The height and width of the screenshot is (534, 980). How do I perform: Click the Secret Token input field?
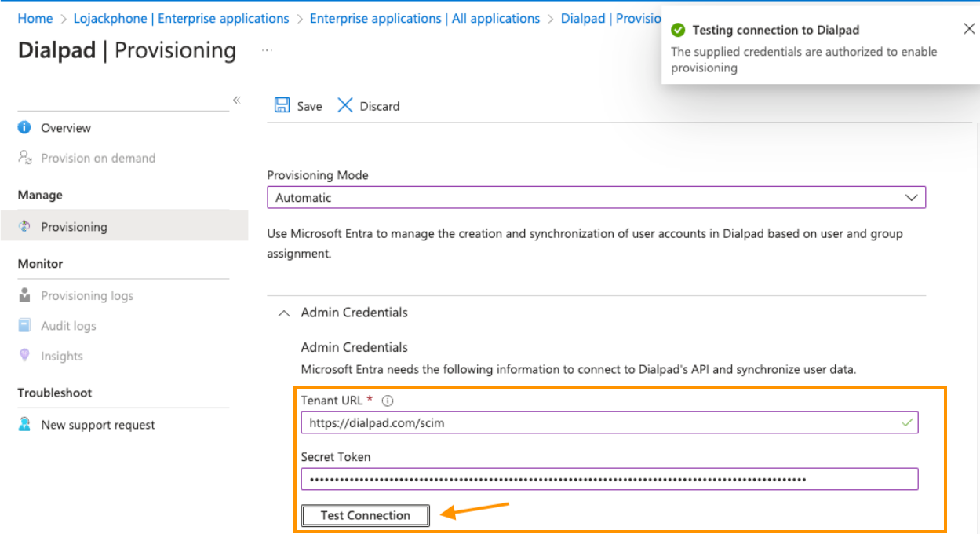point(610,479)
